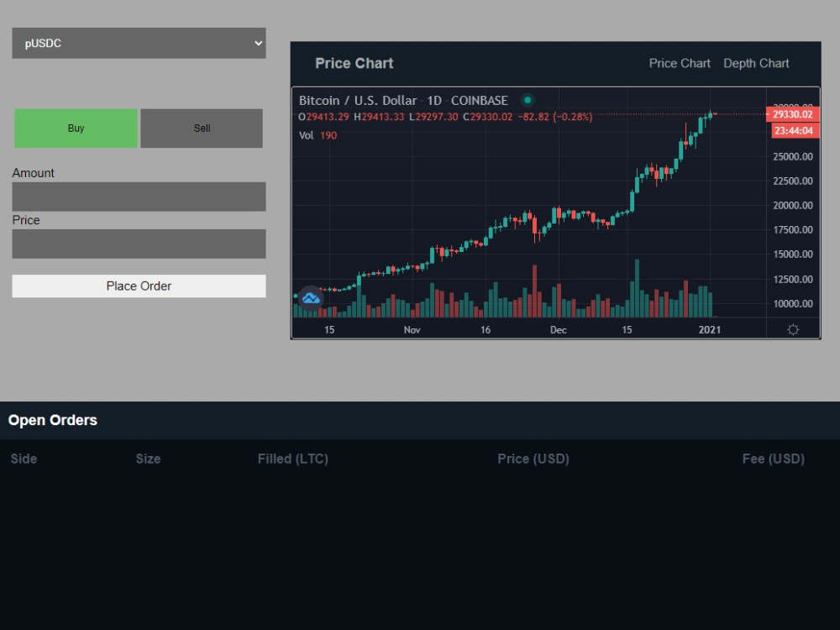
Task: Click the 29330.02 current price label
Action: click(x=792, y=114)
